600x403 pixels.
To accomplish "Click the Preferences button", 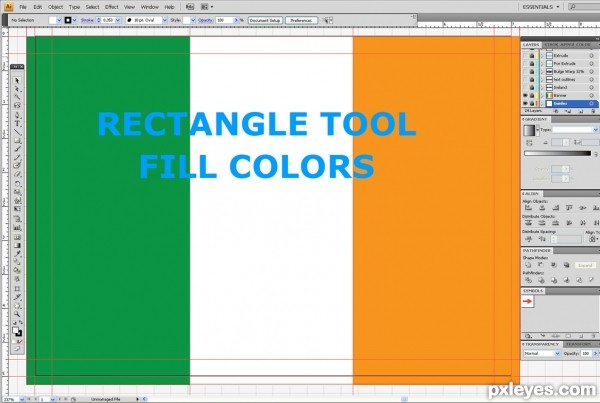I will point(301,20).
